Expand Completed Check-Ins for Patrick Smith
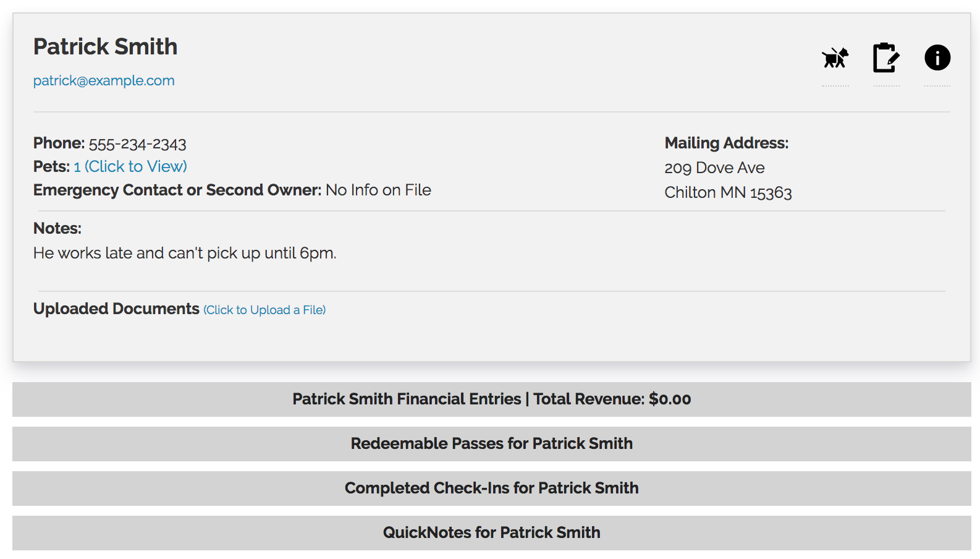Image resolution: width=980 pixels, height=559 pixels. (x=492, y=489)
